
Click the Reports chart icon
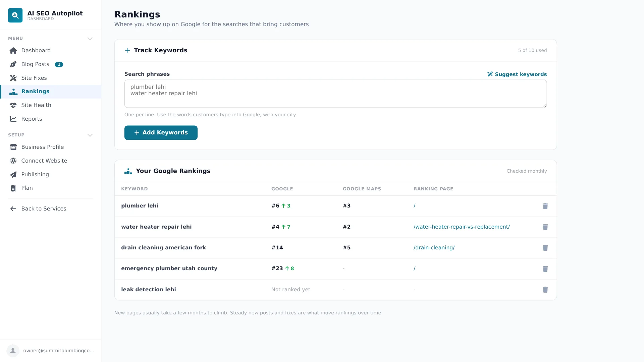click(13, 119)
